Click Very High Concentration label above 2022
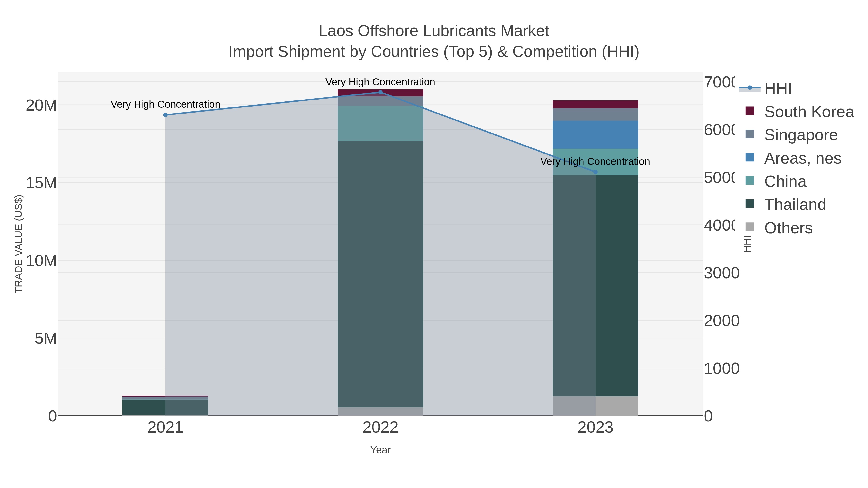 point(380,82)
